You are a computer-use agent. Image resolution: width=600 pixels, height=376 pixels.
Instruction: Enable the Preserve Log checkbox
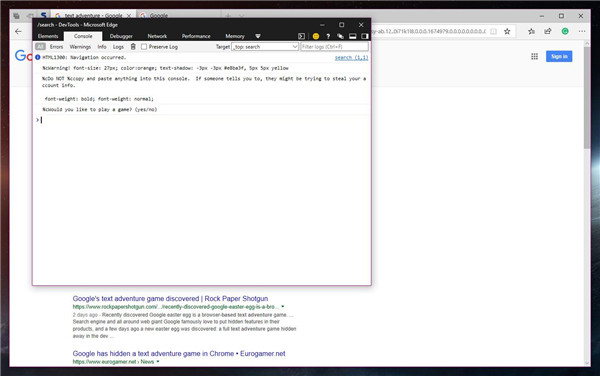tap(144, 47)
